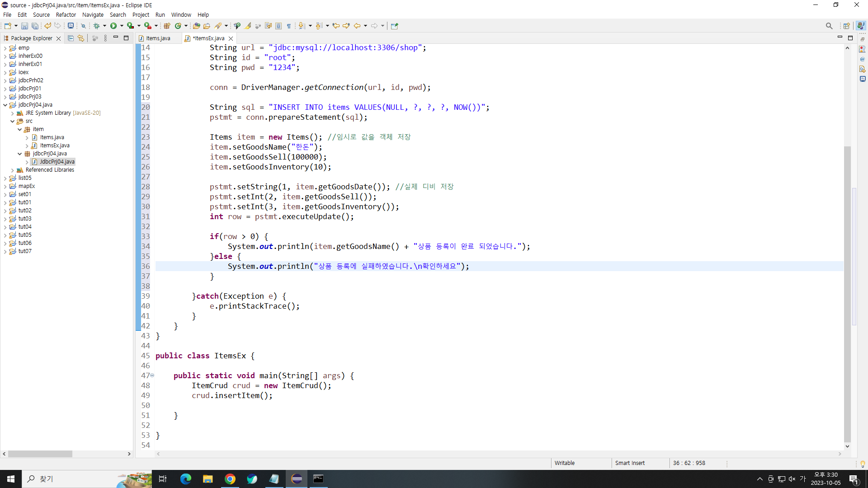Click the Save All icon
This screenshot has width=868, height=488.
(35, 26)
